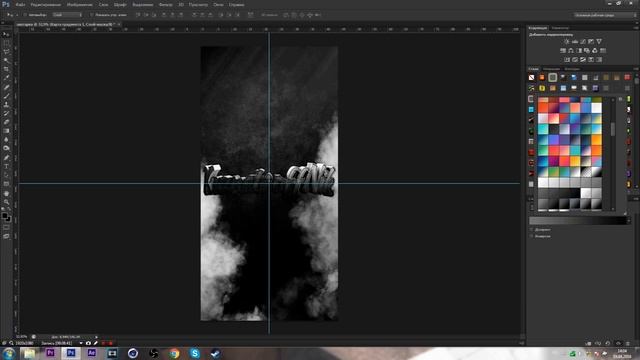Select the Blur tool
Image resolution: width=640 pixels, height=360 pixels.
[x=6, y=140]
